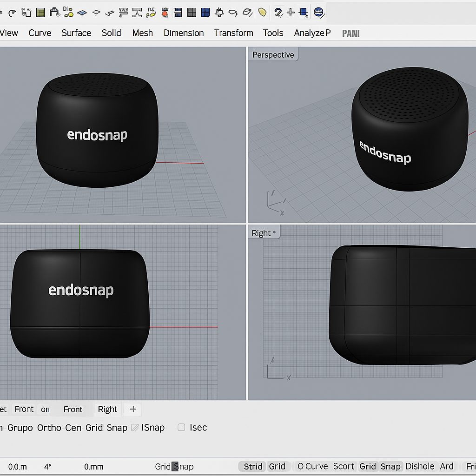The image size is (476, 476).
Task: Open the Perspective viewport title menu
Action: coord(273,55)
